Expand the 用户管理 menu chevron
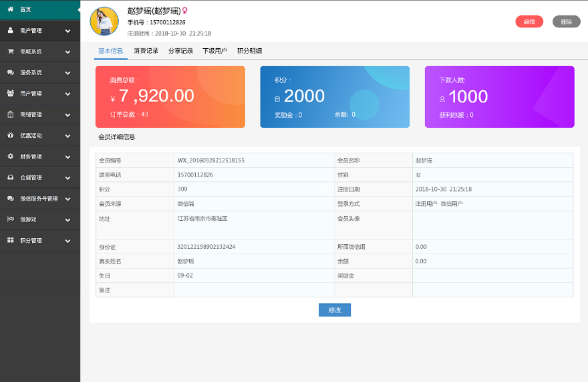The image size is (588, 382). tap(68, 94)
